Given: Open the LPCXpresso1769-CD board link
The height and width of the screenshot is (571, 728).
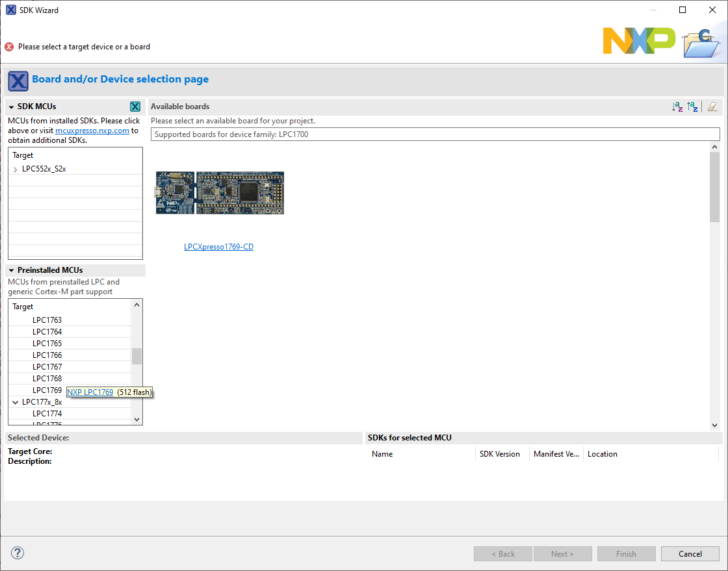Looking at the screenshot, I should (x=218, y=246).
